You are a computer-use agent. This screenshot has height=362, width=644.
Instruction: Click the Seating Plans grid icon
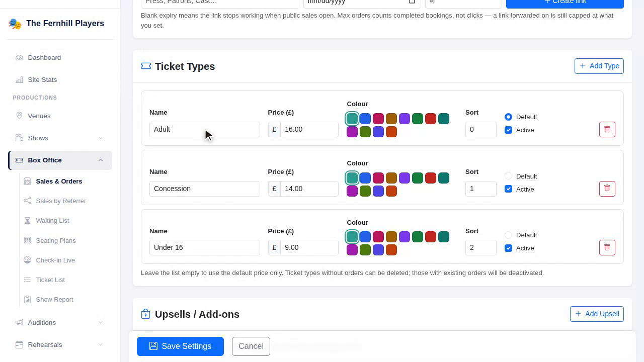27,240
